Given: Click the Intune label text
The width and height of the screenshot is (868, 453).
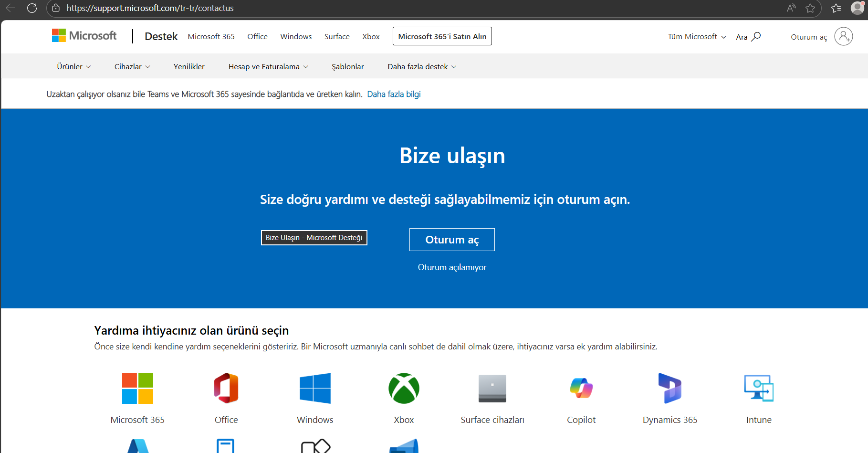Looking at the screenshot, I should coord(759,420).
